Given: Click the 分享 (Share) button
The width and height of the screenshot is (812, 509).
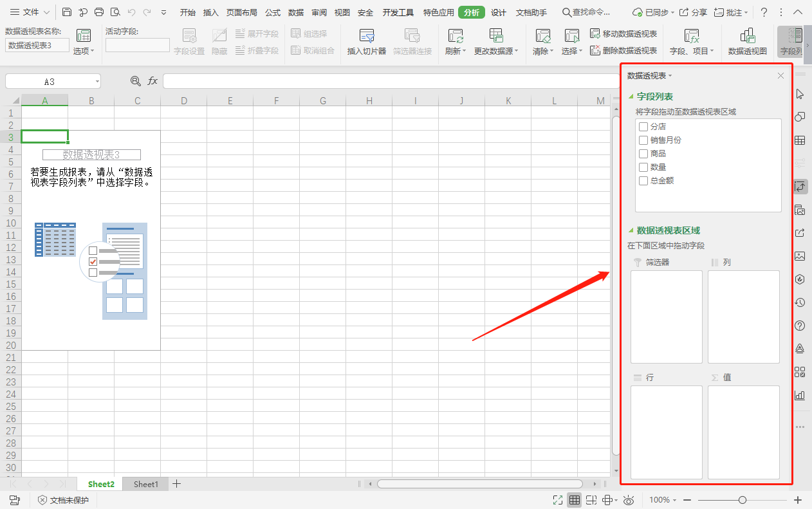Looking at the screenshot, I should [694, 12].
